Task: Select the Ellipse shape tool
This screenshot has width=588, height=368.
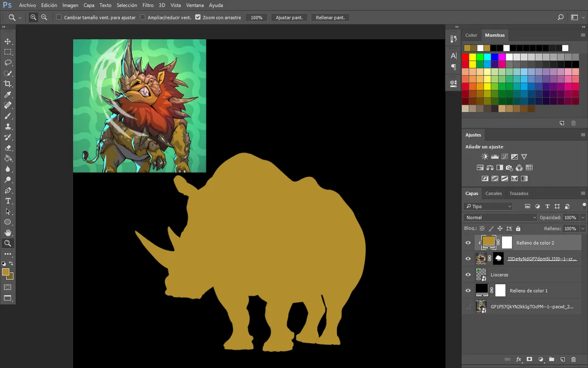Action: tap(8, 222)
